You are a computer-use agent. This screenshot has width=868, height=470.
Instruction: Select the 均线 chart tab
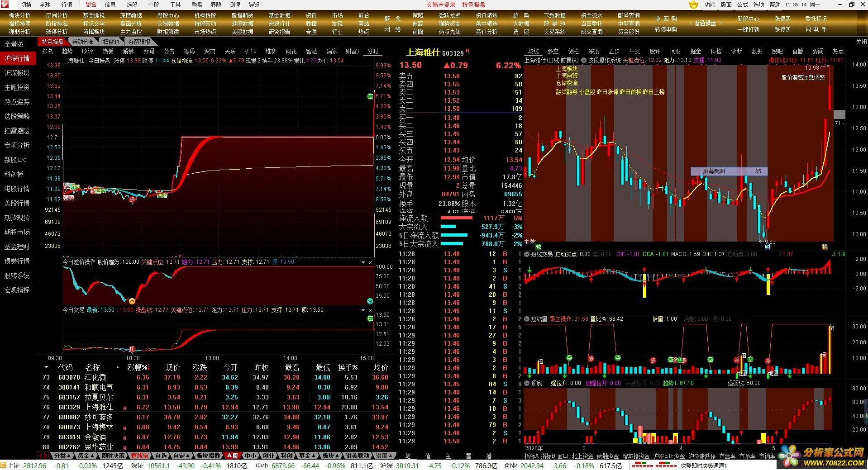(x=534, y=51)
